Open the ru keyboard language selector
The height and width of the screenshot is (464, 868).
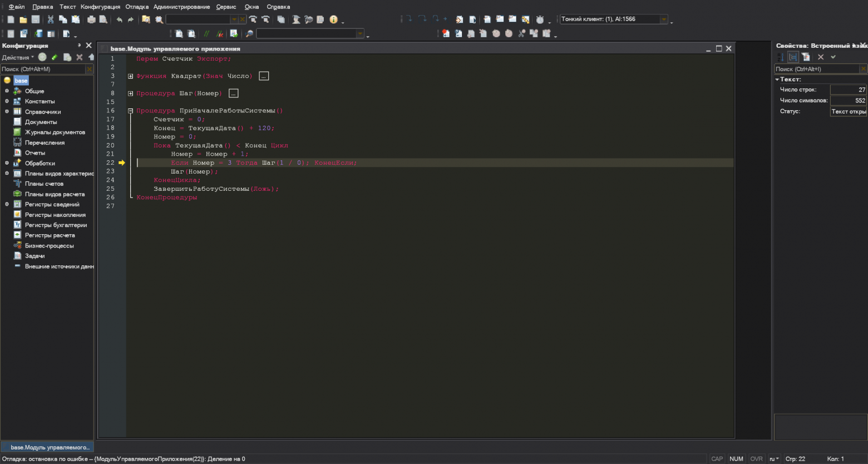775,459
